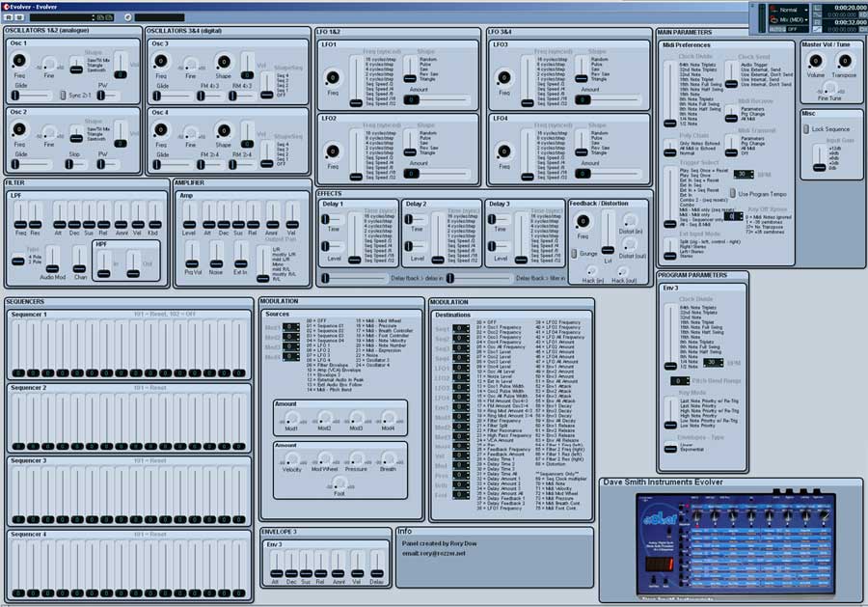
Task: Click the Amplifier Noise fader
Action: coord(216,256)
